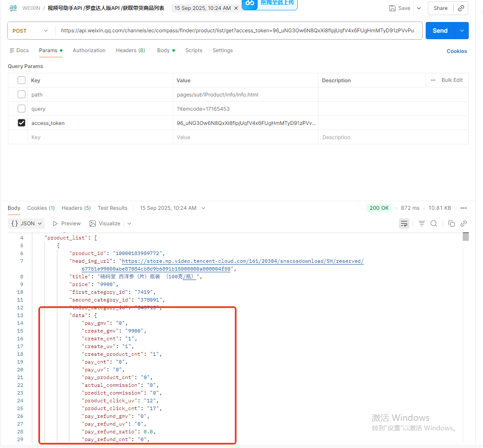The width and height of the screenshot is (483, 448).
Task: Click the Share button
Action: point(440,8)
